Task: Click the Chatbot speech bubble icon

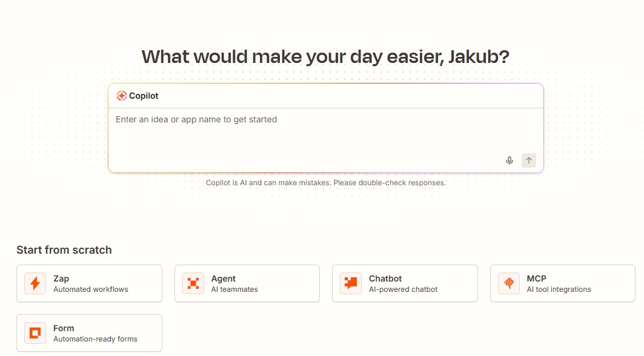Action: [351, 283]
